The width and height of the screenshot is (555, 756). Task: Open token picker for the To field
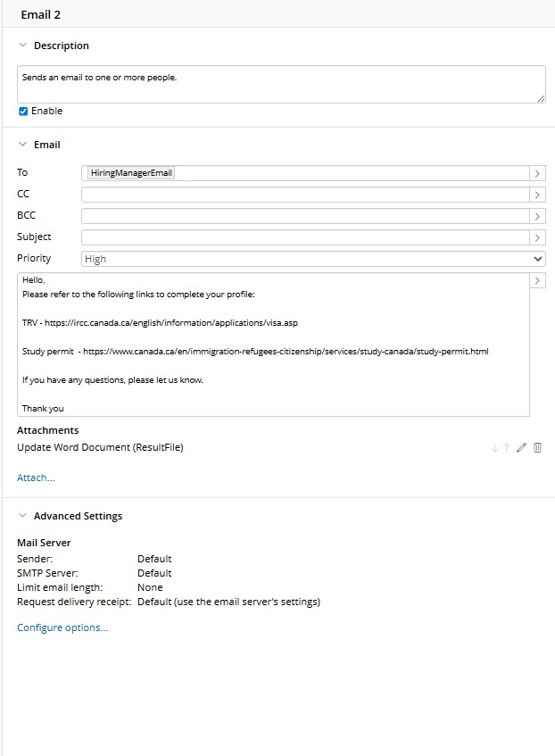coord(537,173)
